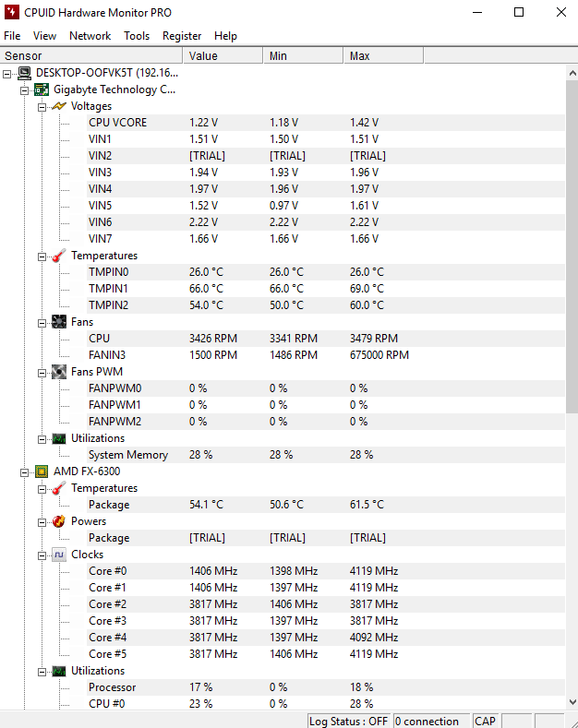578x728 pixels.
Task: Click the Gigabyte Technology motherboard icon
Action: pos(42,90)
